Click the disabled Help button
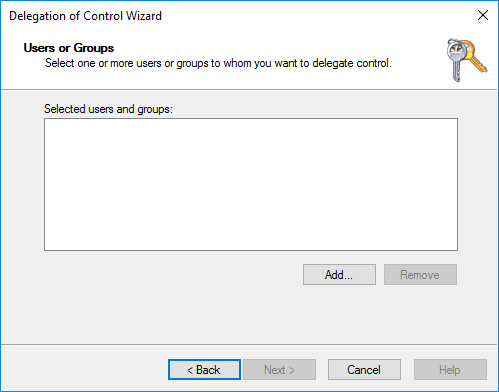Image resolution: width=499 pixels, height=392 pixels. tap(450, 369)
